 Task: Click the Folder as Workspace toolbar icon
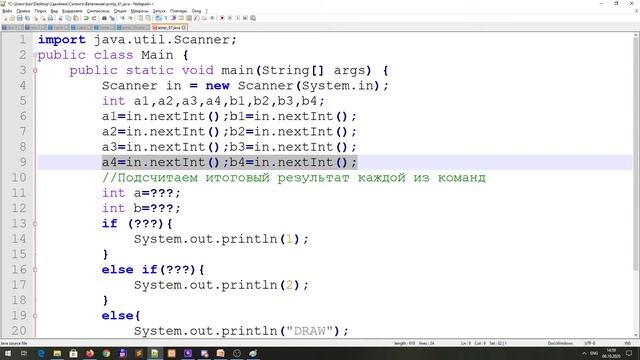coord(204,18)
